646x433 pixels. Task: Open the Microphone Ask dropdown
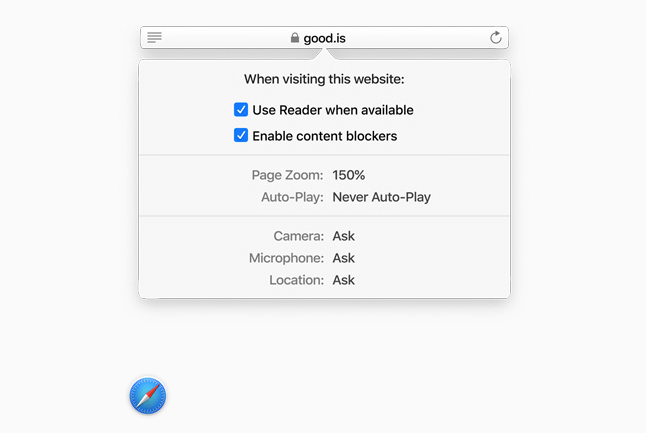(x=344, y=258)
